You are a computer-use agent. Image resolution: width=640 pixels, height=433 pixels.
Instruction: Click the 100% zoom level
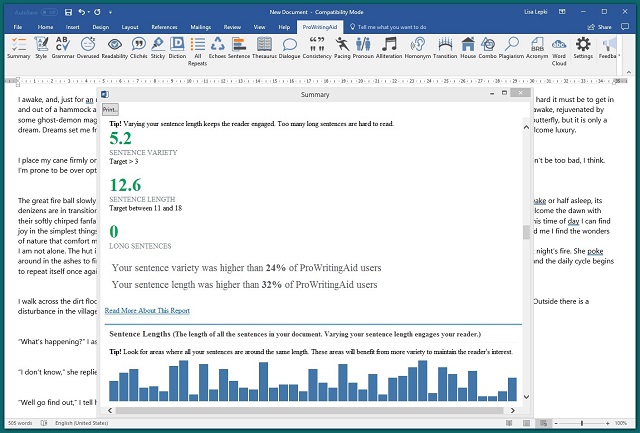tap(620, 423)
